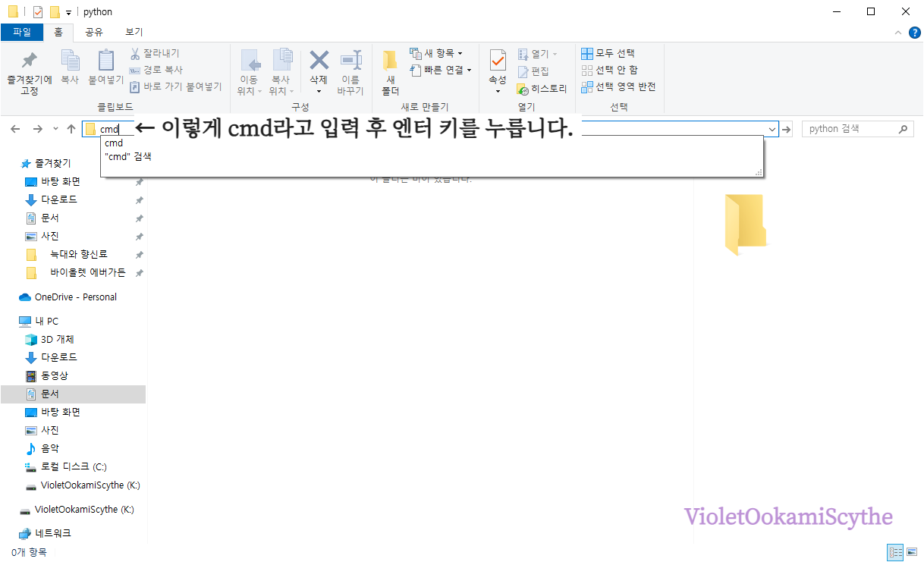The image size is (924, 562).
Task: Switch to large icons view in status bar
Action: pyautogui.click(x=910, y=553)
